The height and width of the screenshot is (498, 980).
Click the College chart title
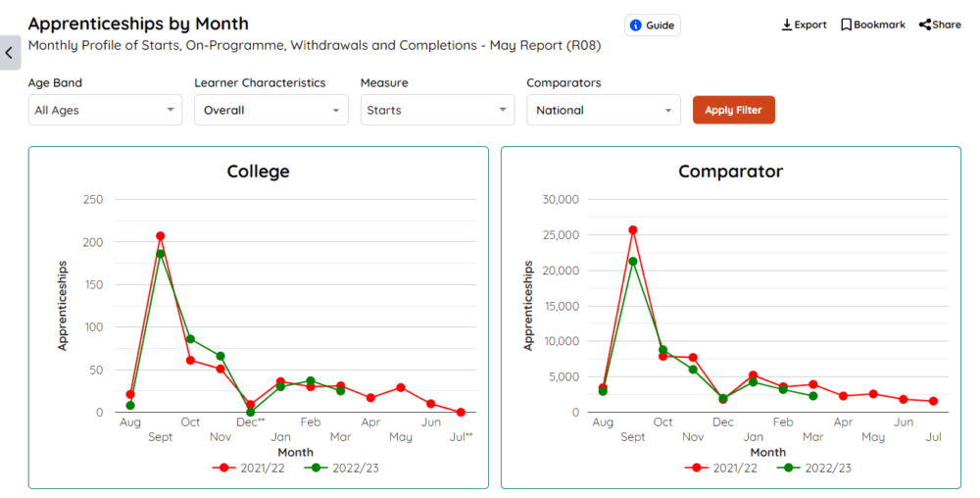click(258, 172)
